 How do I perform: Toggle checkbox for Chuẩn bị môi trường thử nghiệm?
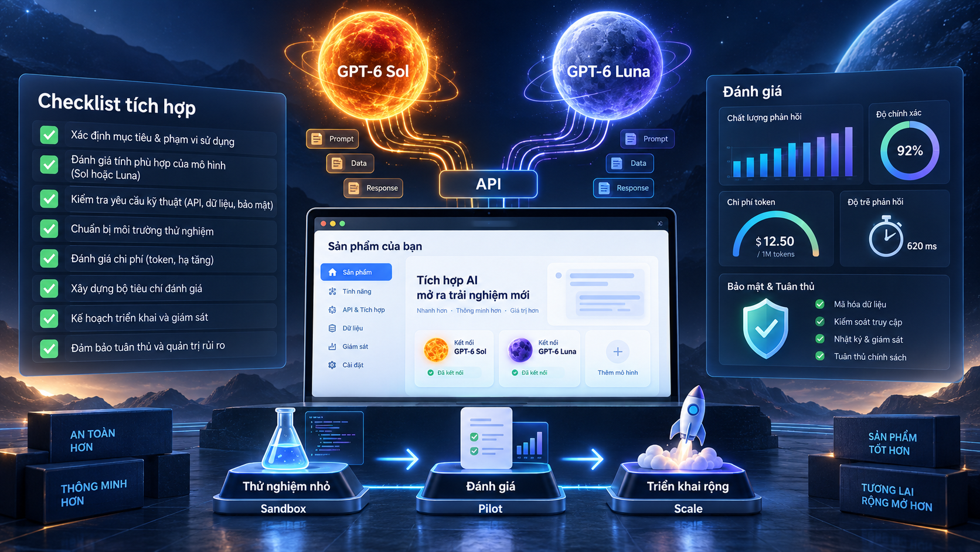click(49, 228)
